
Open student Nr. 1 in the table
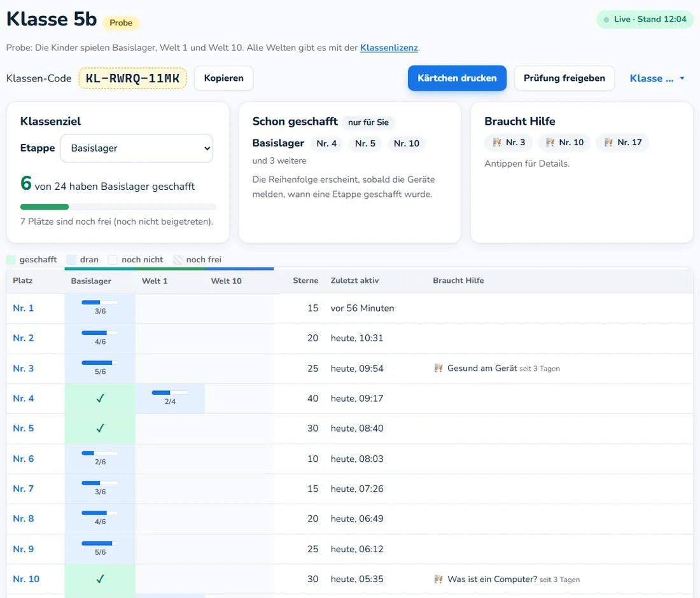(x=23, y=308)
